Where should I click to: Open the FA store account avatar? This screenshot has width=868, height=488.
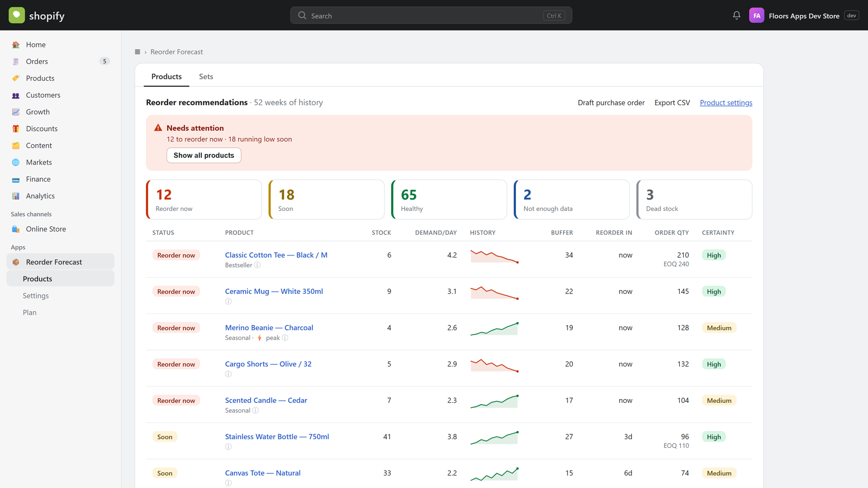pyautogui.click(x=756, y=16)
